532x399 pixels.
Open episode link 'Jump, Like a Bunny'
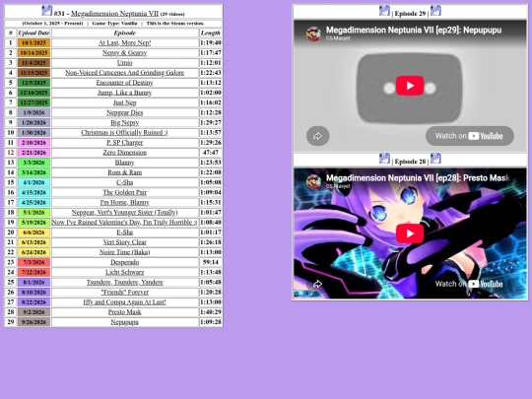[x=124, y=93]
